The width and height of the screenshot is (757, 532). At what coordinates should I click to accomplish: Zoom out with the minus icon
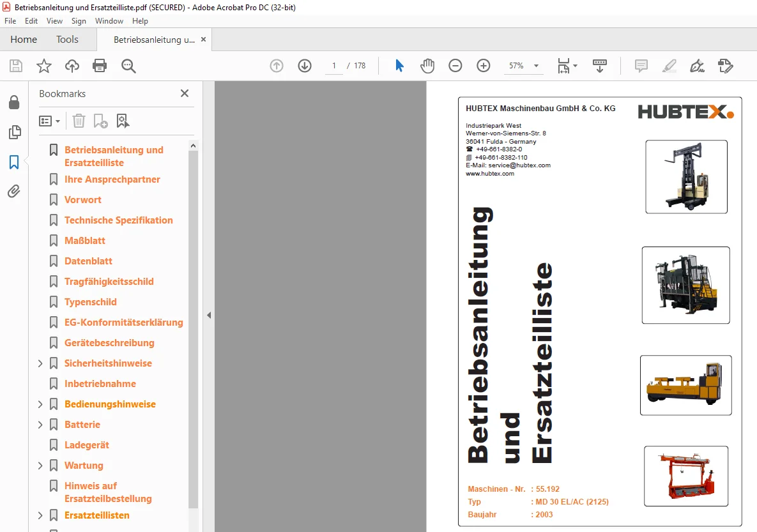click(x=455, y=66)
